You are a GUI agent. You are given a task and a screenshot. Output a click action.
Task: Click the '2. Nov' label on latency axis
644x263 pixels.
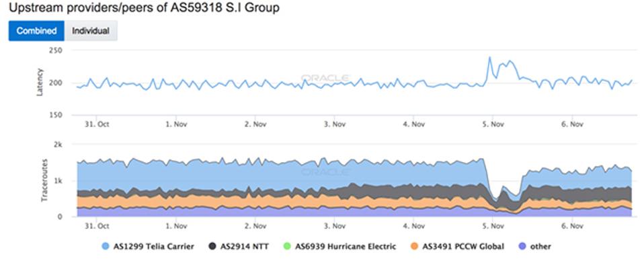point(255,124)
